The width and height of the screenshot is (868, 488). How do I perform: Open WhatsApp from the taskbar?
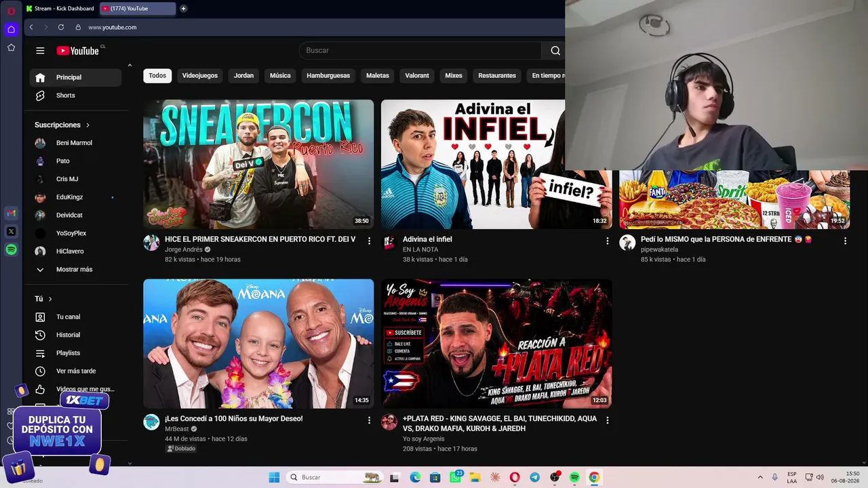455,477
